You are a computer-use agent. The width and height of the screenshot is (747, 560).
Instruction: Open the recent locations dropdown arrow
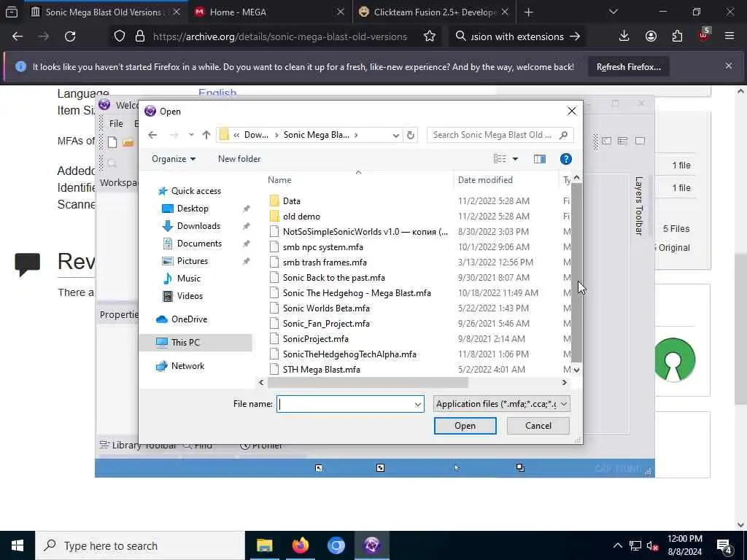pyautogui.click(x=191, y=135)
